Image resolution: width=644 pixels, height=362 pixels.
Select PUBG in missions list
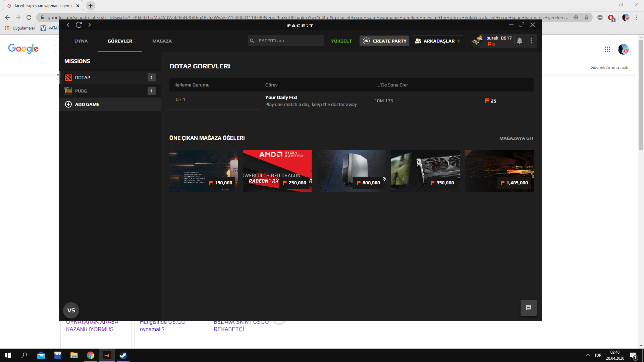point(81,91)
